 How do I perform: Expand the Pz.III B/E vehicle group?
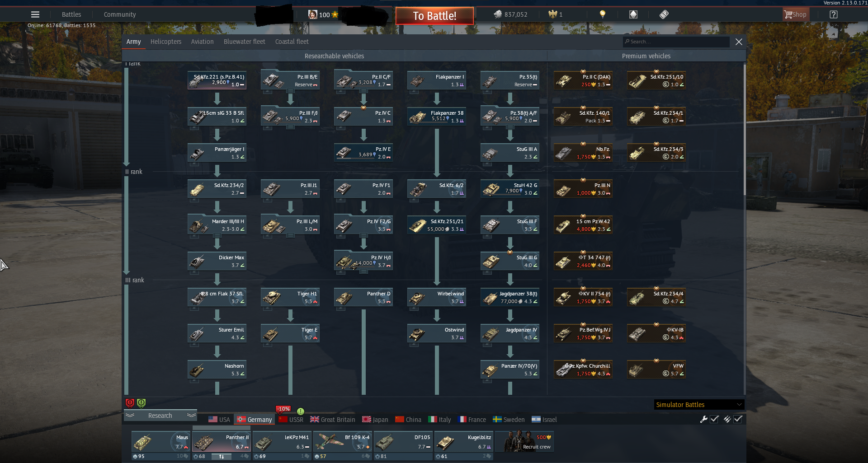click(290, 91)
